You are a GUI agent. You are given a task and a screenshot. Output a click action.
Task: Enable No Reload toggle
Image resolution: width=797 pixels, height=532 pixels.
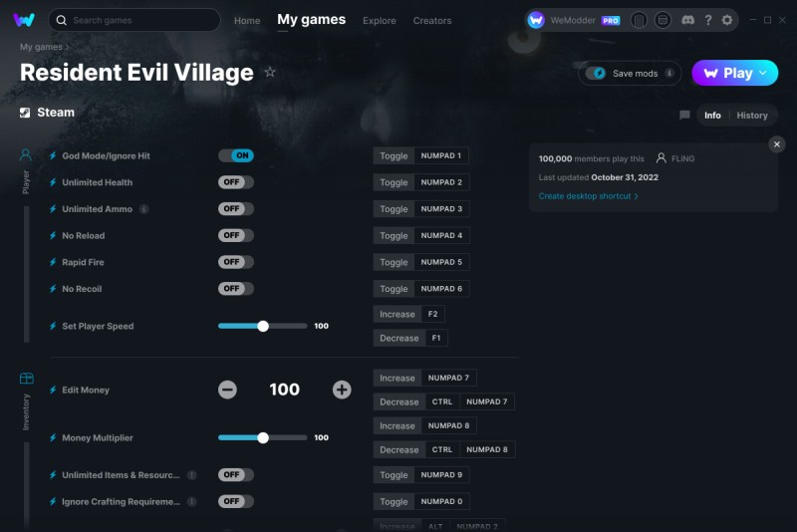[x=236, y=235]
